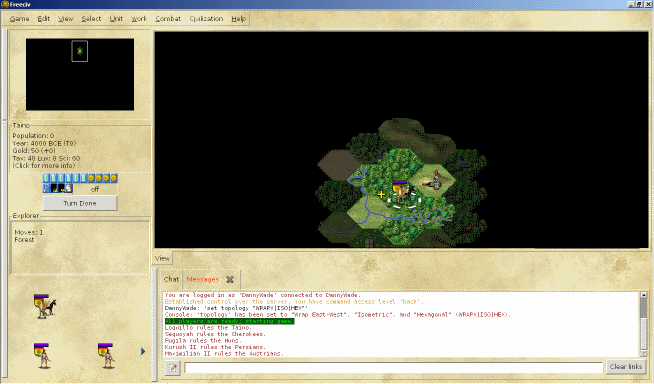The width and height of the screenshot is (654, 384).
Task: Show more units with the blue arrow
Action: pos(143,351)
